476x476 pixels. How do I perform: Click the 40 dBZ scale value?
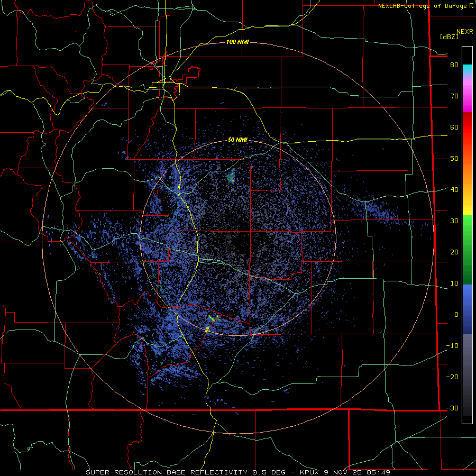(454, 190)
